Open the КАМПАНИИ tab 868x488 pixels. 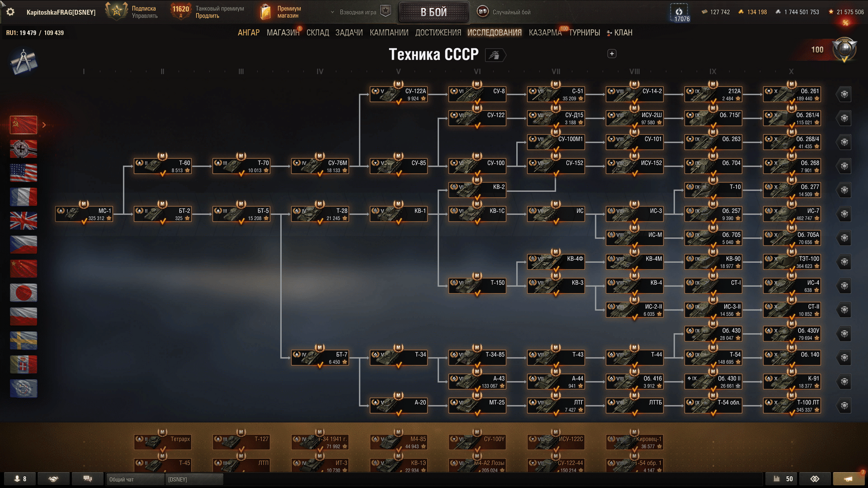coord(389,33)
